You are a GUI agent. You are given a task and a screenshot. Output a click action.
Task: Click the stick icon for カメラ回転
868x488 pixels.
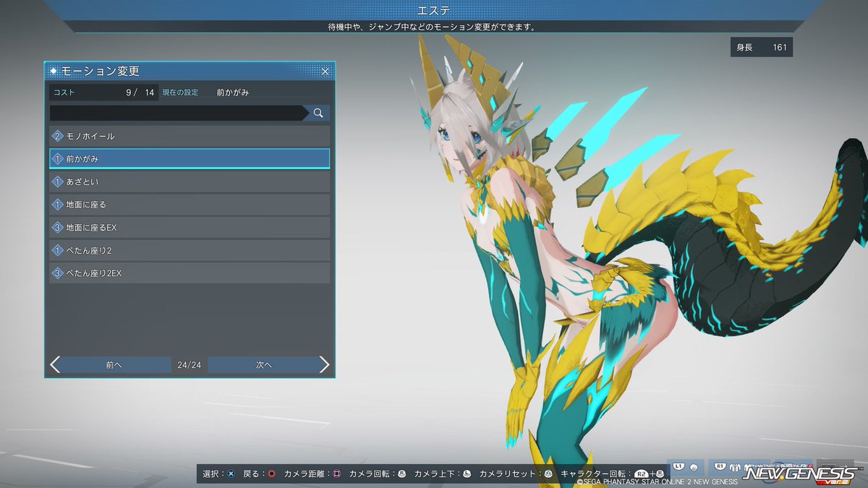401,474
